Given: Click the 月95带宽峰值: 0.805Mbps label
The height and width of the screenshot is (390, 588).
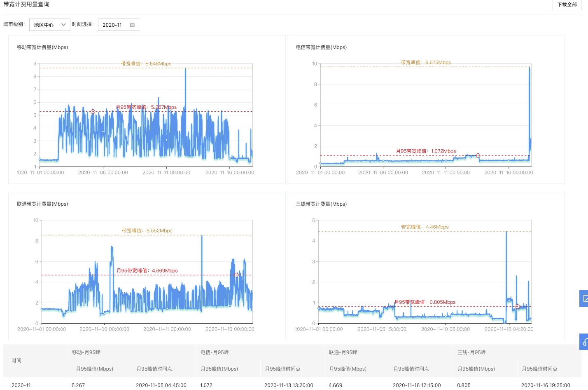Looking at the screenshot, I should (x=425, y=302).
